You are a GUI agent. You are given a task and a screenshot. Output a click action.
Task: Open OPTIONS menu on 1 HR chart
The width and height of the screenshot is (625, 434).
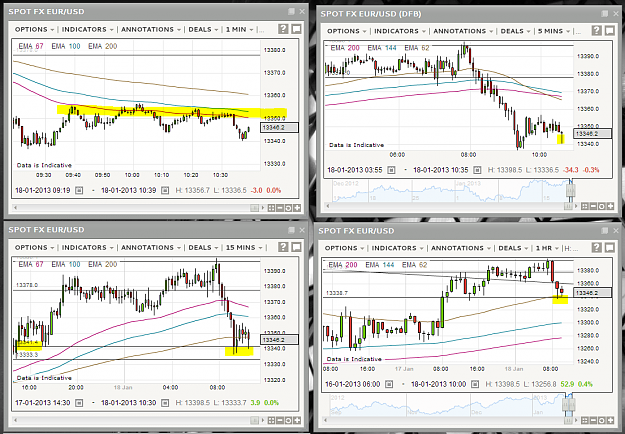pos(344,248)
